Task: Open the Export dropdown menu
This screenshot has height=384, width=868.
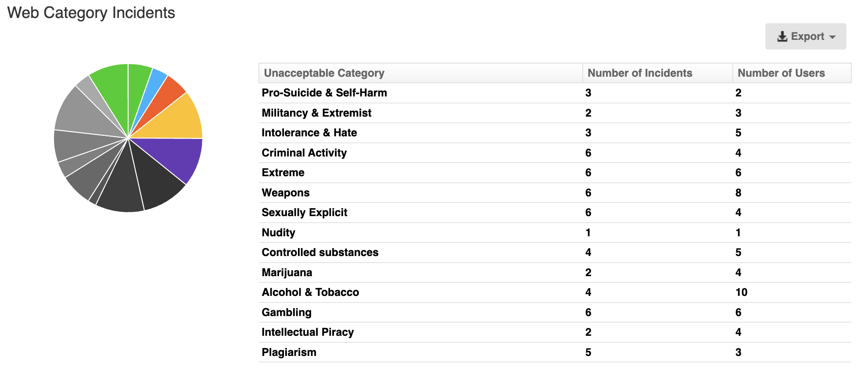Action: (806, 36)
